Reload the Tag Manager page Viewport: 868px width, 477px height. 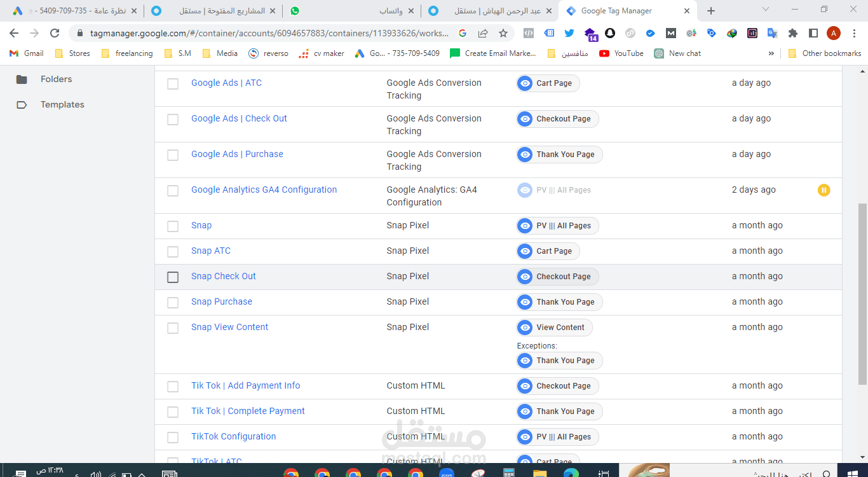pyautogui.click(x=55, y=33)
